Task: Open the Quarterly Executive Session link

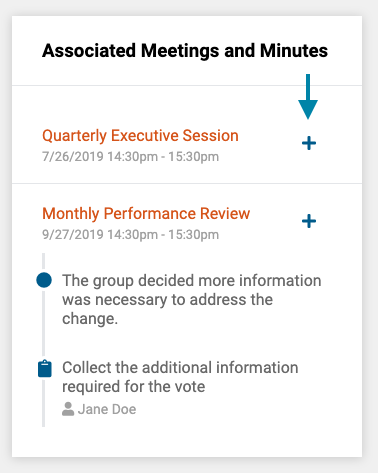Action: [140, 136]
